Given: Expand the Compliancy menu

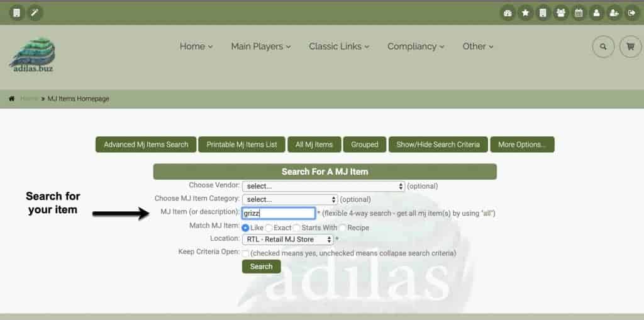Looking at the screenshot, I should pos(416,47).
